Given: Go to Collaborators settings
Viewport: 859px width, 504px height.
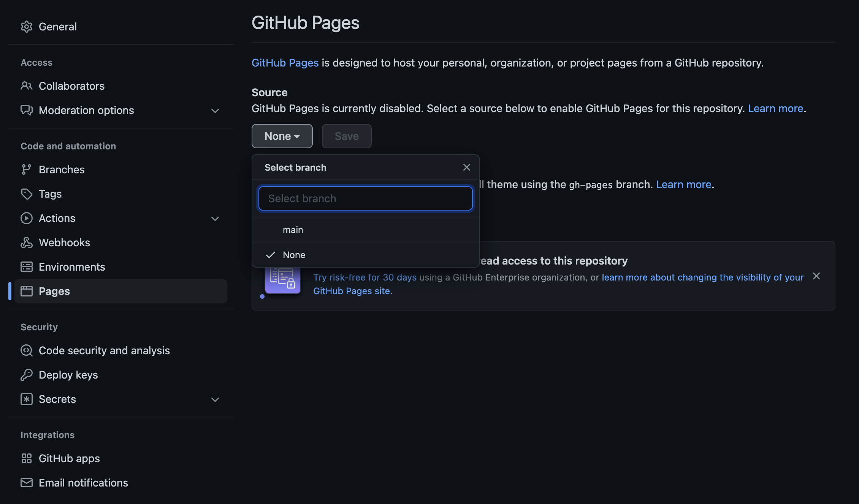Looking at the screenshot, I should click(x=121, y=86).
